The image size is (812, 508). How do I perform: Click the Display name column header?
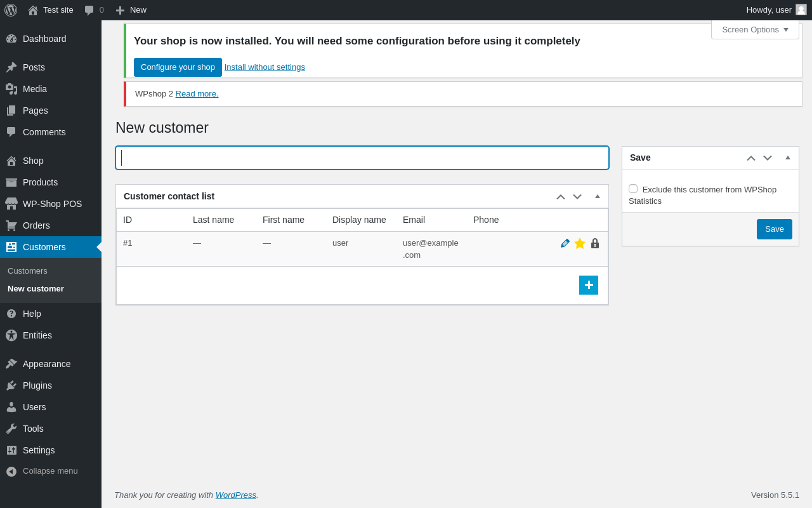(359, 220)
